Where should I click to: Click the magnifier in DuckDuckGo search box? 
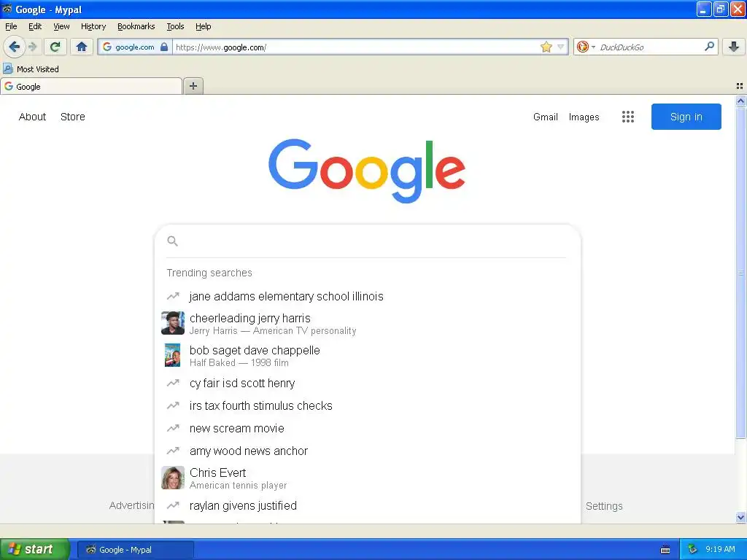click(709, 46)
